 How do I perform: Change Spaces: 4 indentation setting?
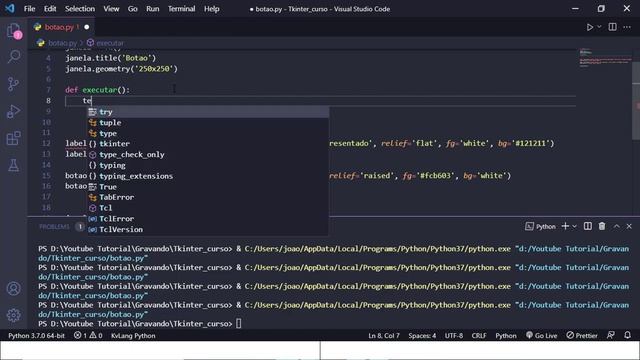coord(422,336)
